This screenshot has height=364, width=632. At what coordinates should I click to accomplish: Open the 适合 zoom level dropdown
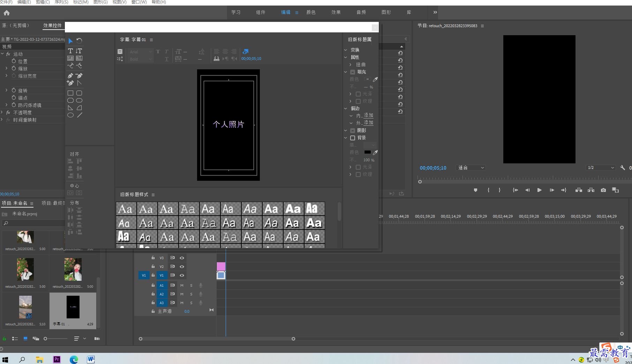(x=471, y=168)
